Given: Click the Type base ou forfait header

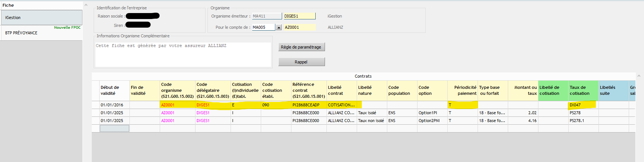Looking at the screenshot, I should coord(493,90).
